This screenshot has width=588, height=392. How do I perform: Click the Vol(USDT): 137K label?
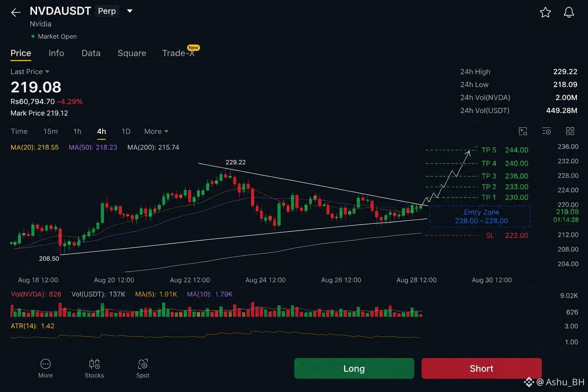(x=98, y=294)
